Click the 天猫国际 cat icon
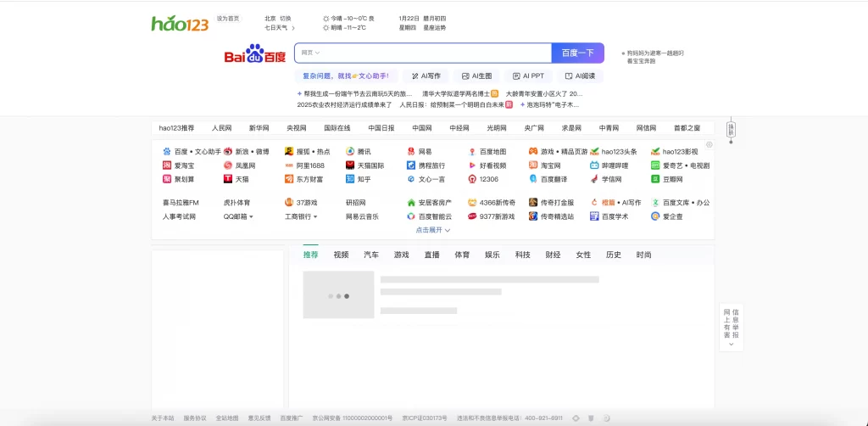The image size is (868, 426). [350, 165]
